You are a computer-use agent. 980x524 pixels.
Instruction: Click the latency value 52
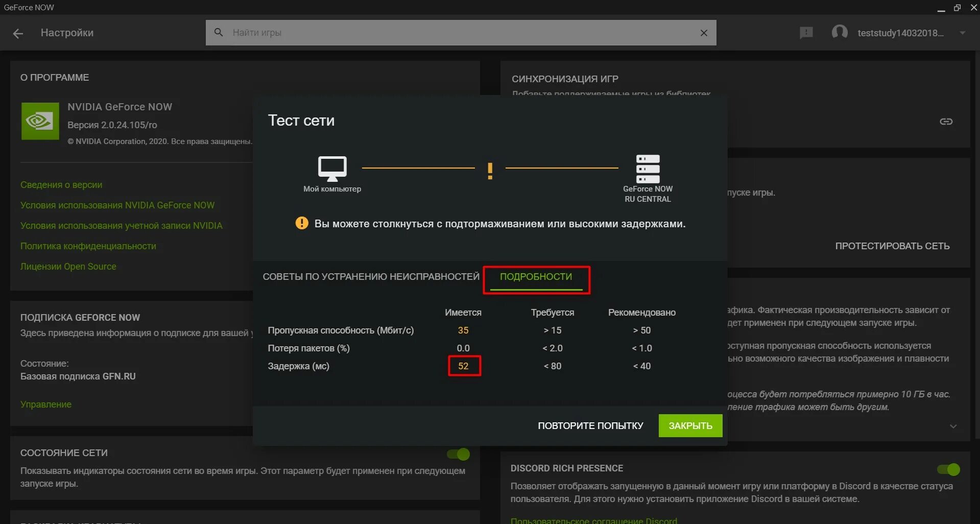(x=463, y=366)
